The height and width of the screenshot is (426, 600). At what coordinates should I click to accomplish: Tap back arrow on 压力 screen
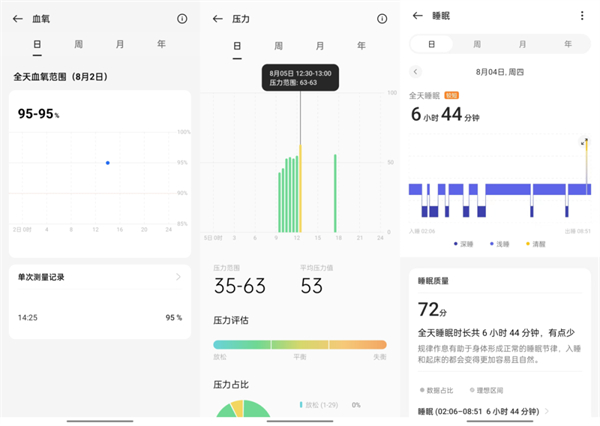point(216,18)
